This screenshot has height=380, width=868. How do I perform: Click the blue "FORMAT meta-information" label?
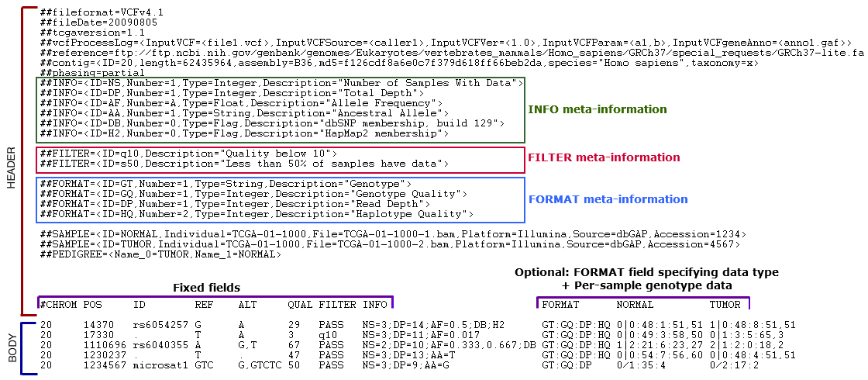pos(608,199)
